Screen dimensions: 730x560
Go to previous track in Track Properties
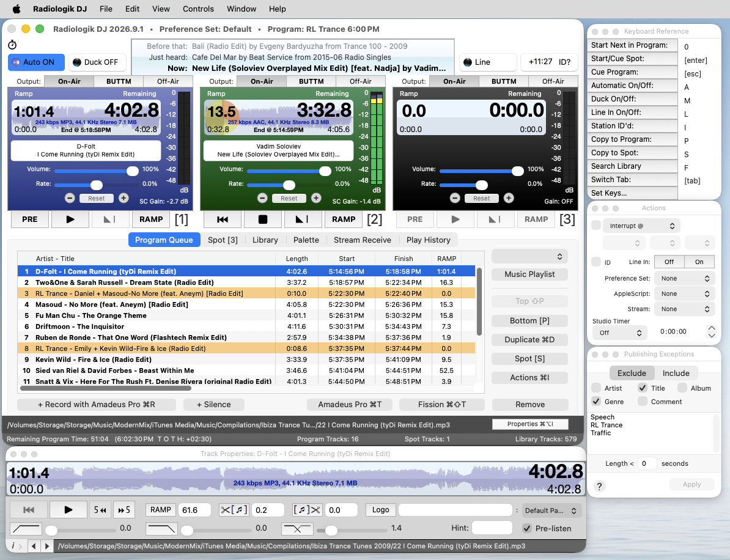click(x=34, y=546)
